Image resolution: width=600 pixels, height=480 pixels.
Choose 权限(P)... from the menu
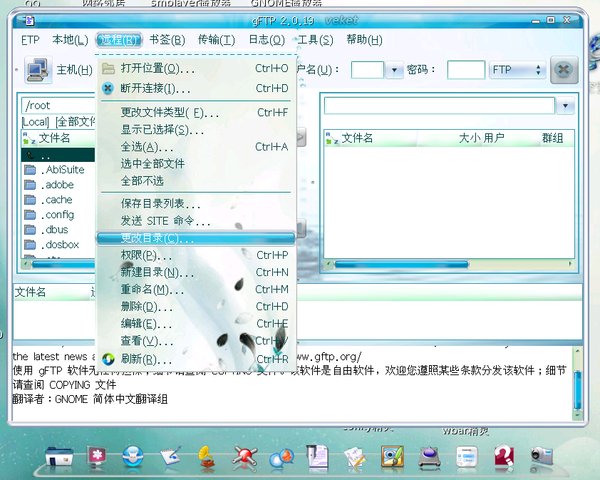[196, 255]
